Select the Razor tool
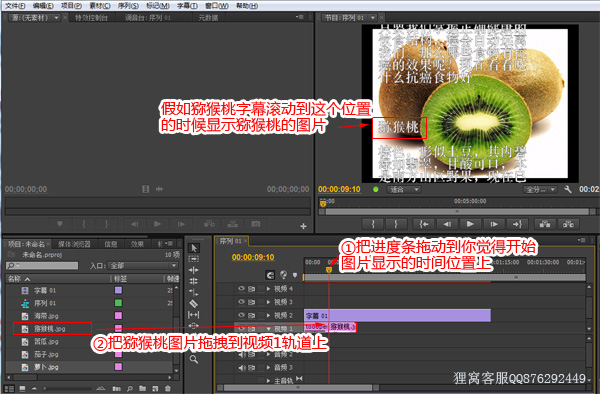Image resolution: width=600 pixels, height=394 pixels. point(194,304)
